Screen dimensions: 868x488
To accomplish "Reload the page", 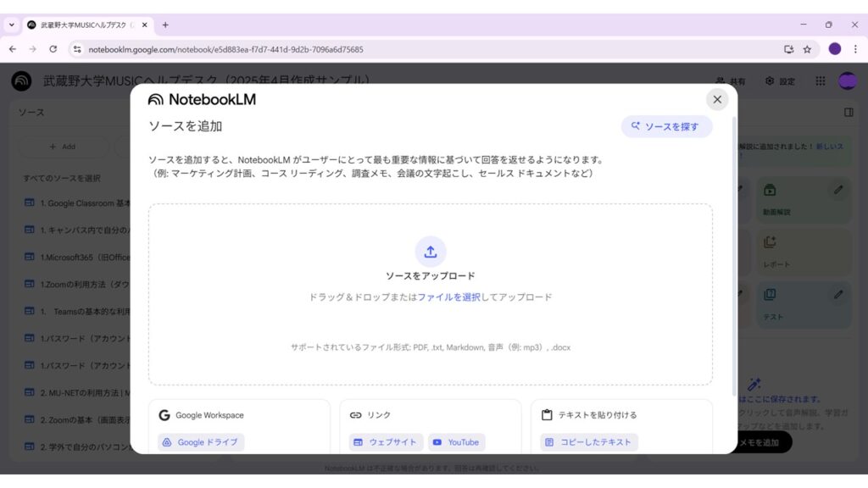I will [x=53, y=49].
